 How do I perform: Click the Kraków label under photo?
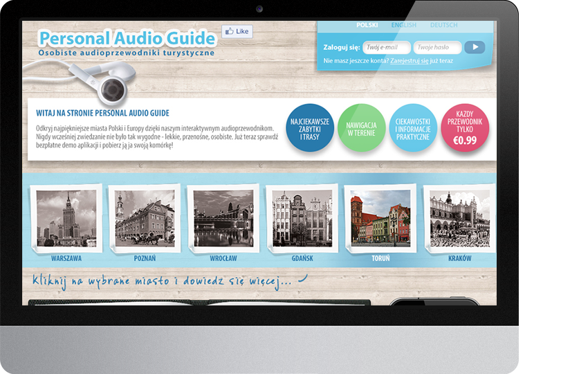(x=459, y=258)
